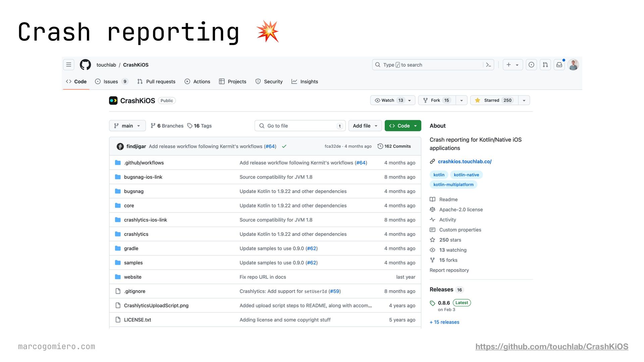
Task: Click the website folder icon
Action: [118, 277]
